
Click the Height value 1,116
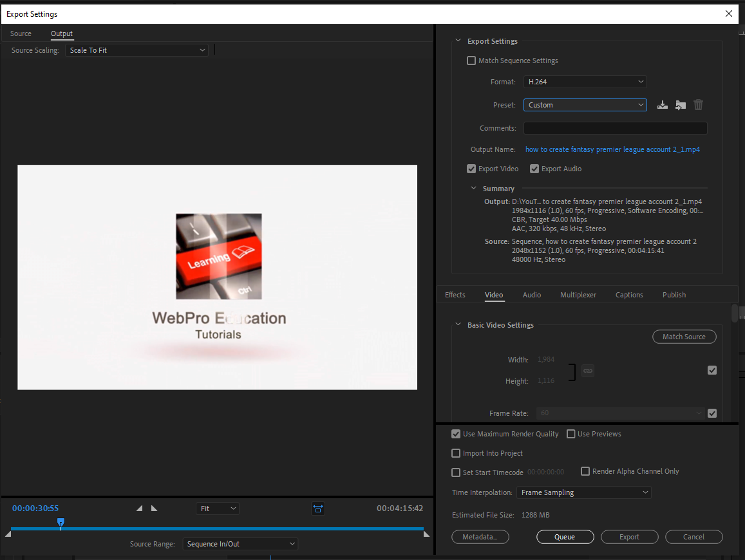pos(546,381)
